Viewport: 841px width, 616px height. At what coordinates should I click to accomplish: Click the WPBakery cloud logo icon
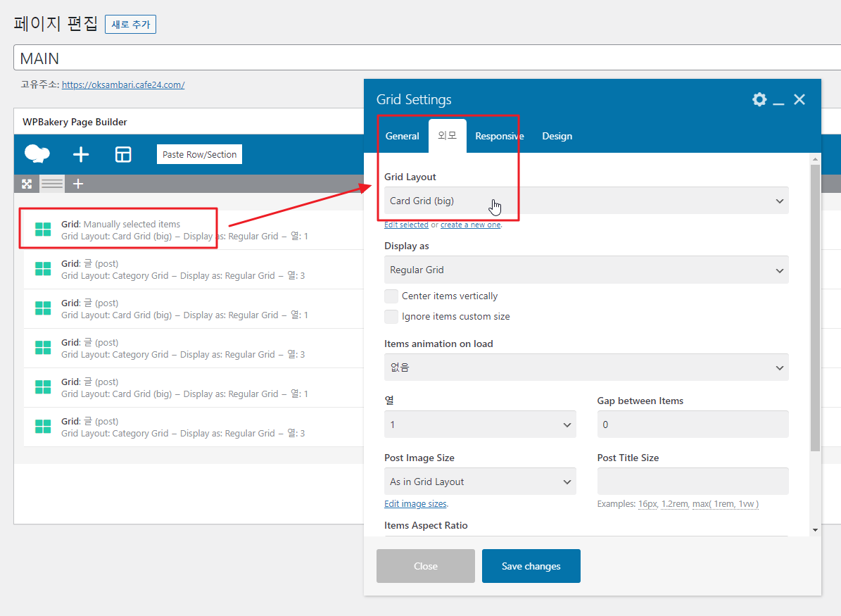(37, 154)
